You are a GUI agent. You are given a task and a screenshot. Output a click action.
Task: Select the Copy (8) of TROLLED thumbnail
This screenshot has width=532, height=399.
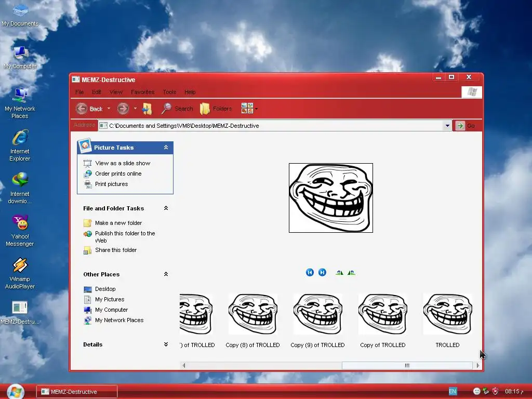pos(253,314)
